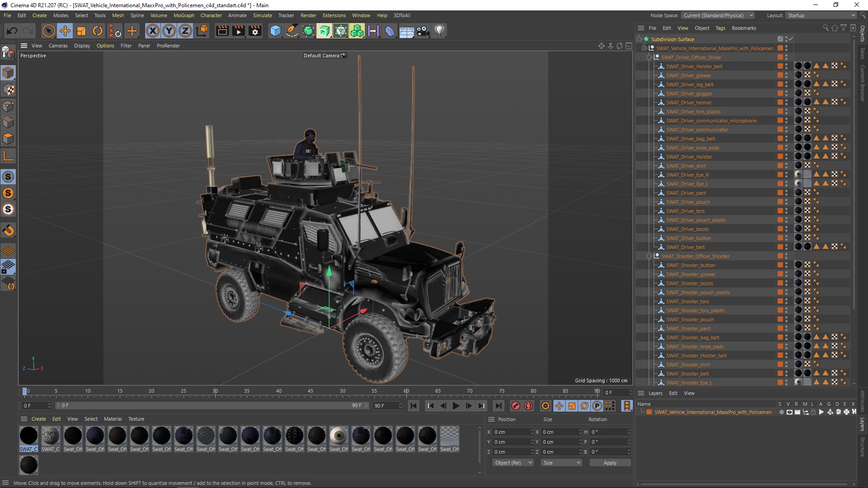Toggle the Subdivision Surface enable checkmark

point(791,39)
